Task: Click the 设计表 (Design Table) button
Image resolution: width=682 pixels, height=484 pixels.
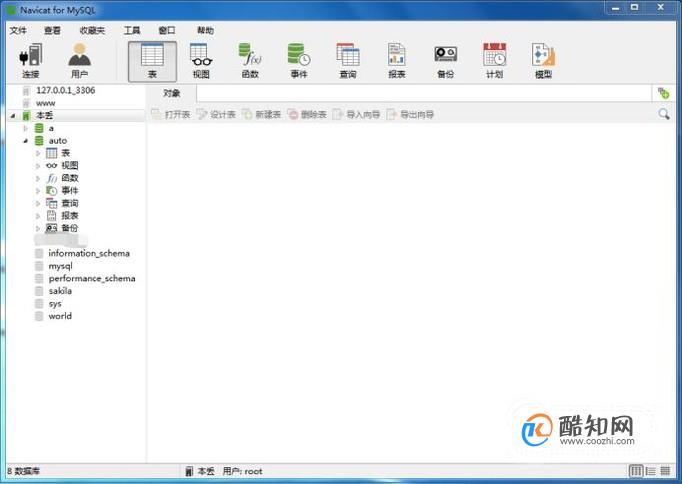Action: 216,114
